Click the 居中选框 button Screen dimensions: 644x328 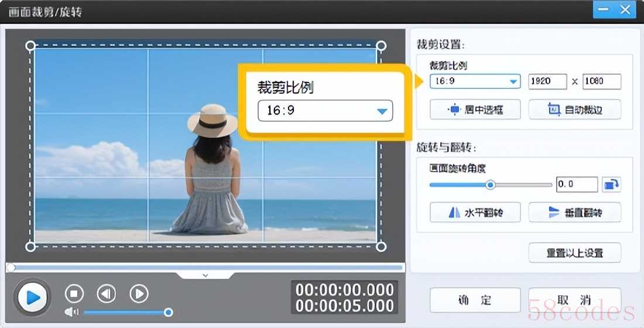pyautogui.click(x=475, y=110)
